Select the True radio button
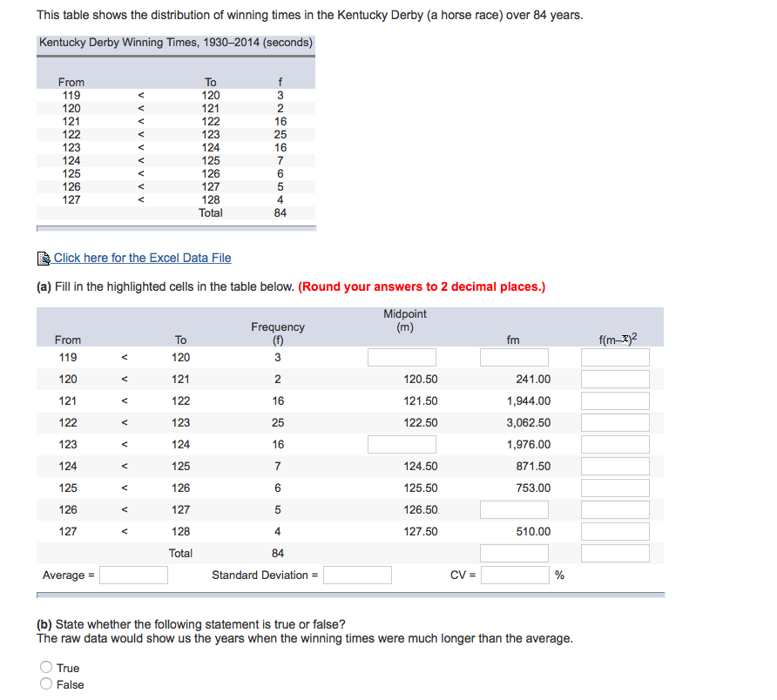This screenshot has height=700, width=777. (45, 667)
